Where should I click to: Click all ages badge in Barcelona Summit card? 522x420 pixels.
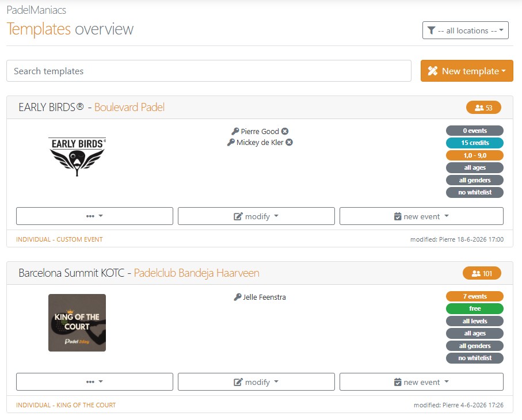475,334
